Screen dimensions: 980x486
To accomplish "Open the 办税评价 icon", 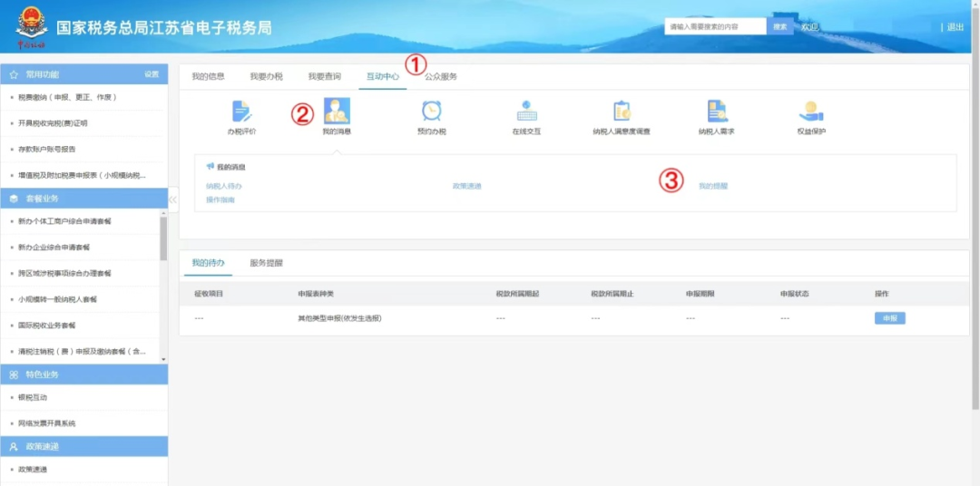I will [241, 111].
